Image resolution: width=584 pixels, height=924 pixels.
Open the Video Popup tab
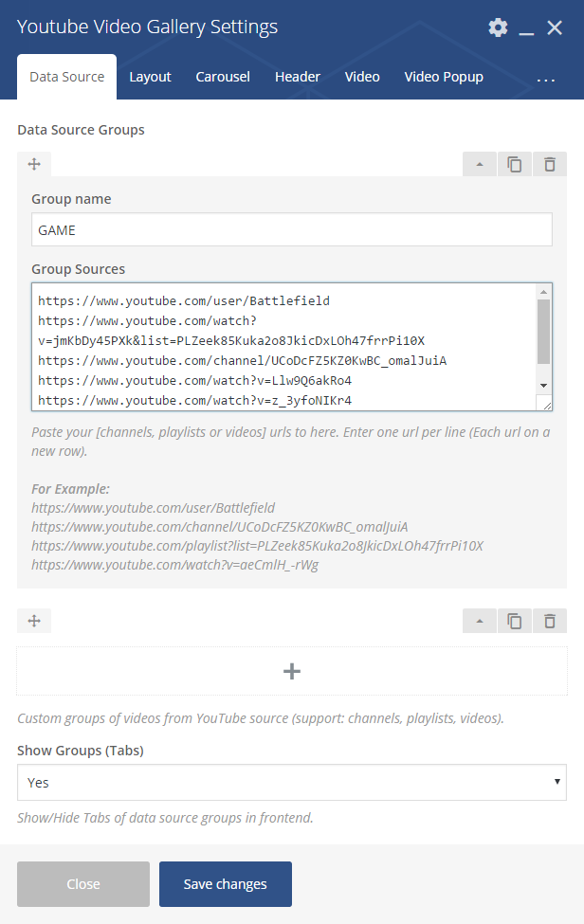444,77
